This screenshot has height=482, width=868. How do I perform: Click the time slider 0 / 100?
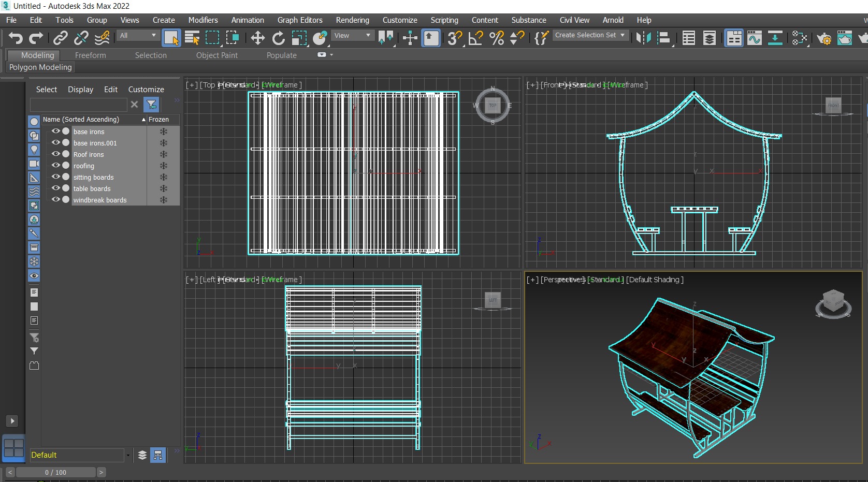pos(55,472)
